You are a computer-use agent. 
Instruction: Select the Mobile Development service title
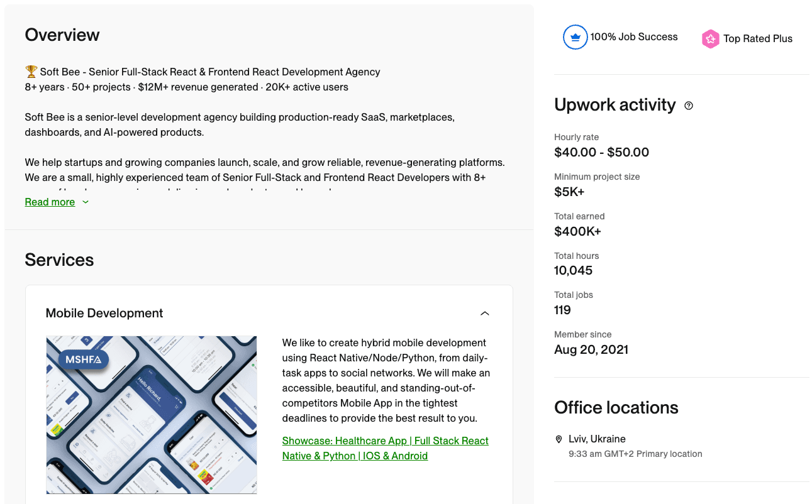[104, 313]
